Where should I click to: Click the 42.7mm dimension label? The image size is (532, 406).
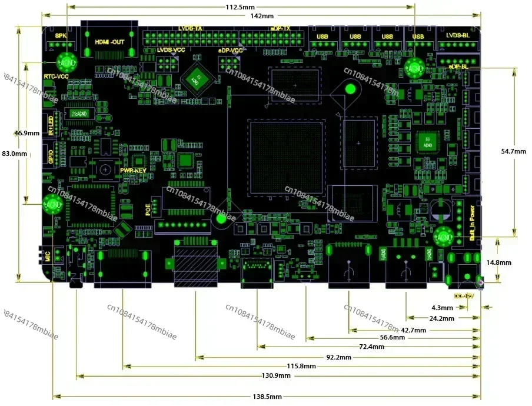[414, 330]
